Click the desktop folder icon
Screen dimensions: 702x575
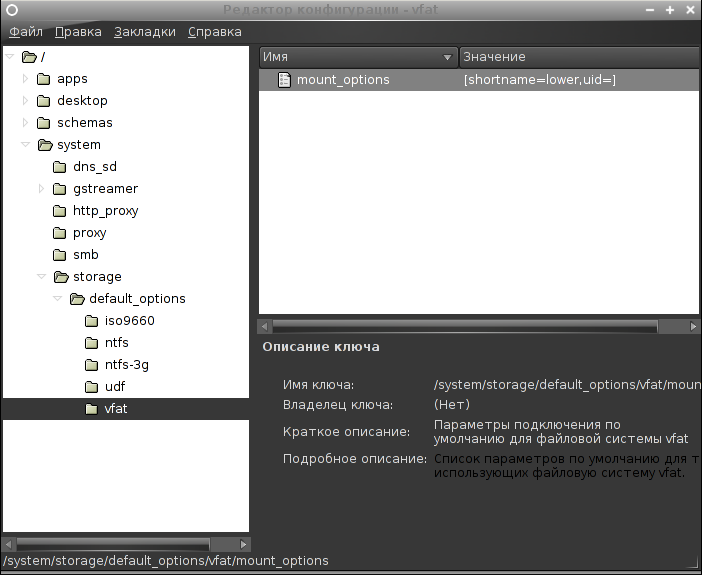tap(43, 101)
